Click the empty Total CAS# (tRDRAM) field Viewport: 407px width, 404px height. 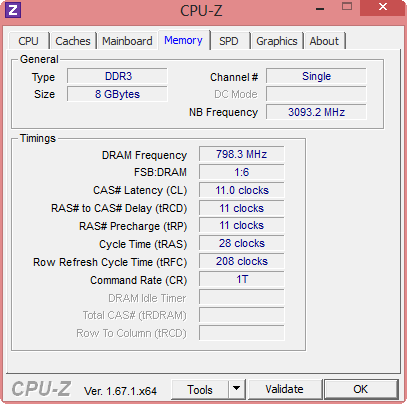pyautogui.click(x=242, y=315)
